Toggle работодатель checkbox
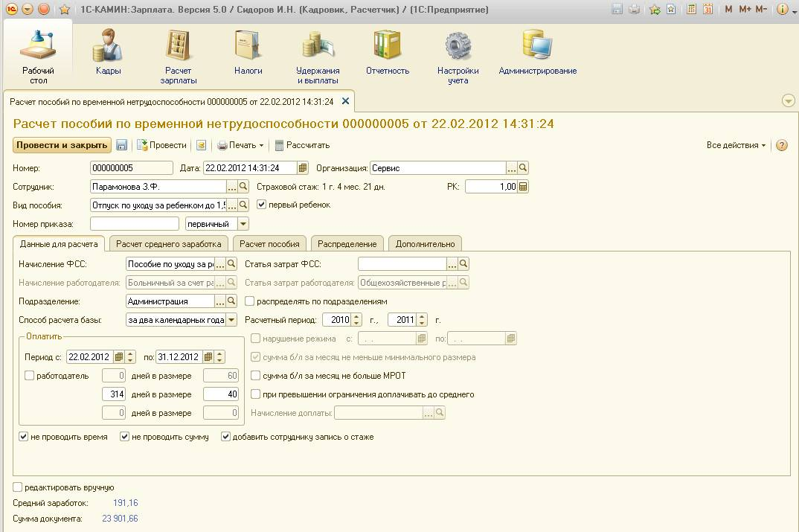This screenshot has height=532, width=799. (29, 376)
